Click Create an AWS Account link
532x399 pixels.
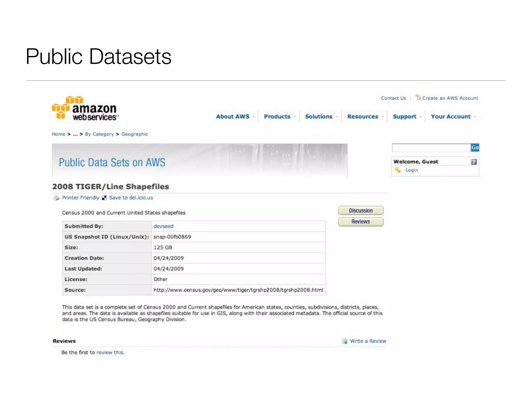pyautogui.click(x=450, y=98)
